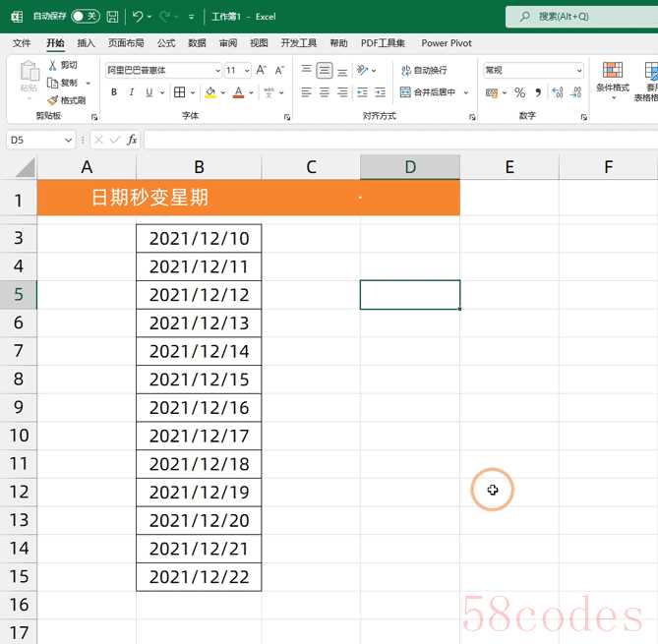Viewport: 658px width, 644px height.
Task: Apply Bold formatting with B icon
Action: click(x=114, y=92)
